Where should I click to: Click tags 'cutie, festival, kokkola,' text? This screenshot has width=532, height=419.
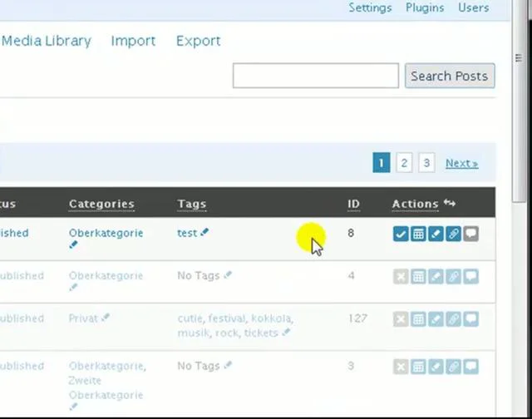click(235, 318)
